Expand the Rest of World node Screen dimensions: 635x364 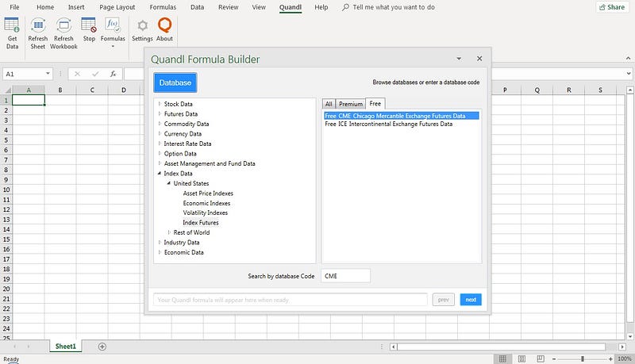pyautogui.click(x=169, y=232)
